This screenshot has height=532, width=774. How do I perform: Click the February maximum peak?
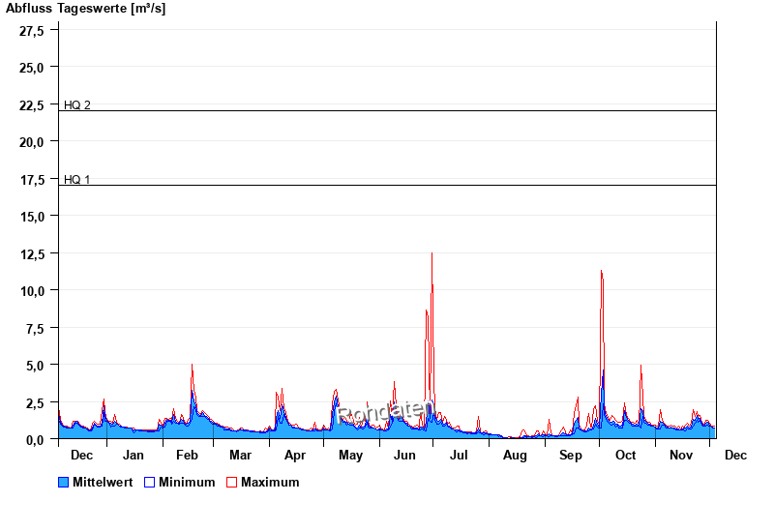point(193,366)
